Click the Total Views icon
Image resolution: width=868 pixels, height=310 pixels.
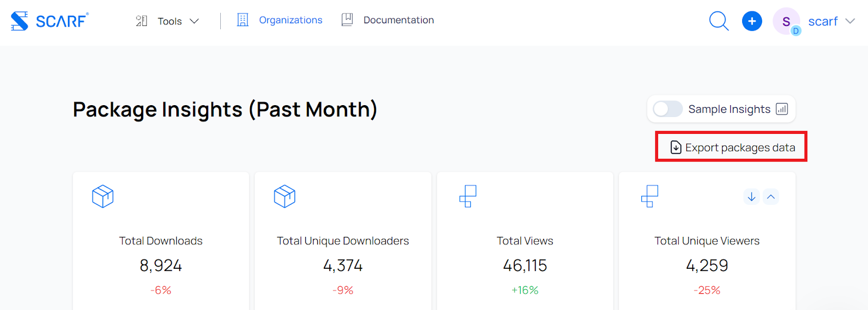pyautogui.click(x=468, y=196)
